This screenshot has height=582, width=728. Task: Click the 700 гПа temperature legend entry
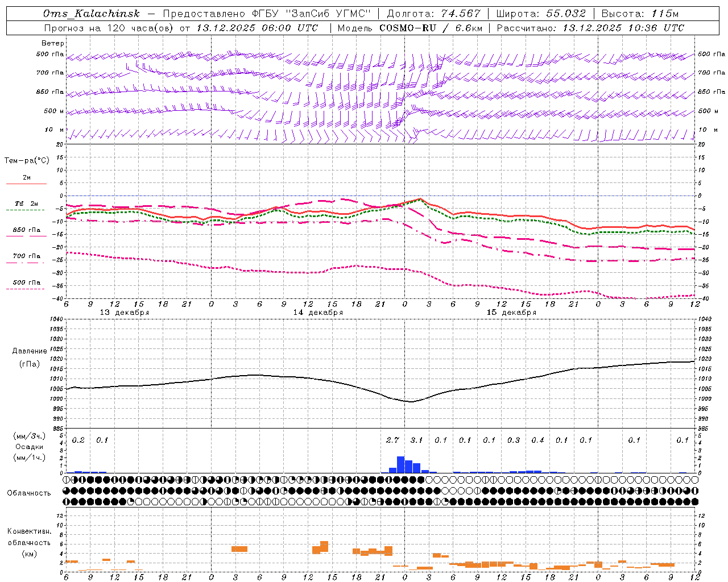point(27,256)
